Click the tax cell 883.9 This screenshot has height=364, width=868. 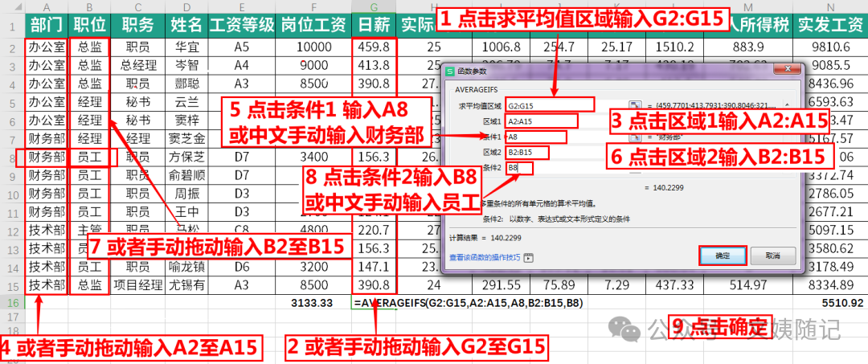(x=749, y=46)
